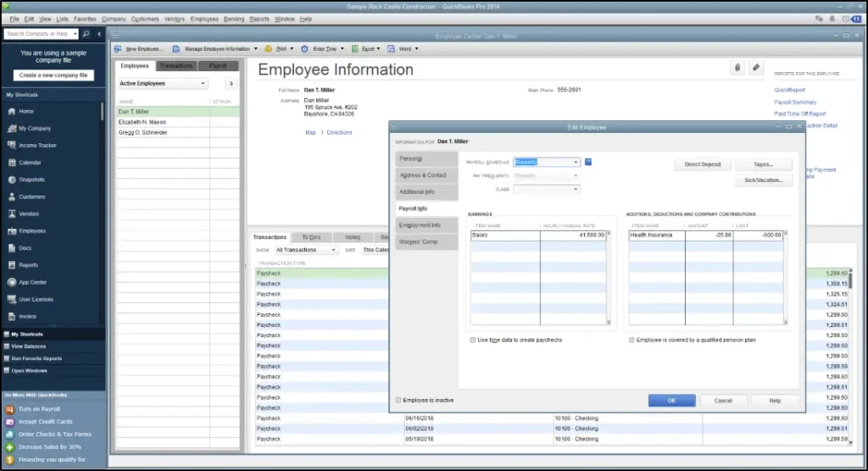Open Invoice shortcut
868x471 pixels.
pos(27,317)
